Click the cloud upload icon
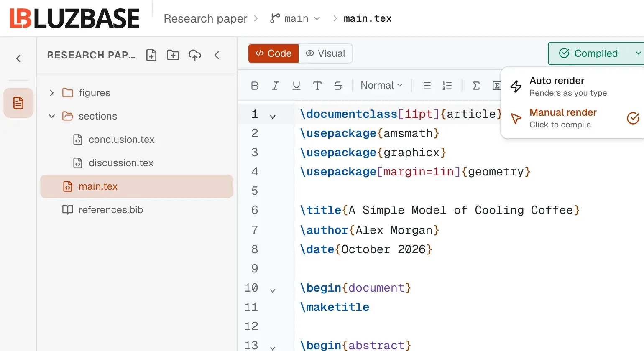Viewport: 644px width, 351px height. click(195, 55)
